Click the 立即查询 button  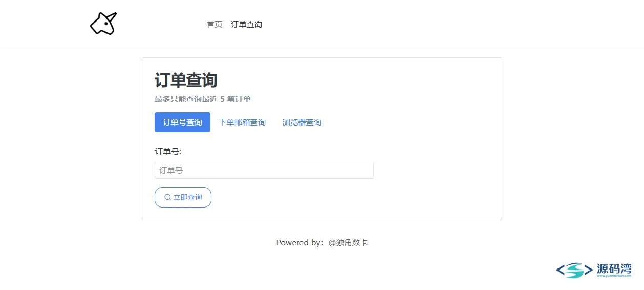coord(183,197)
